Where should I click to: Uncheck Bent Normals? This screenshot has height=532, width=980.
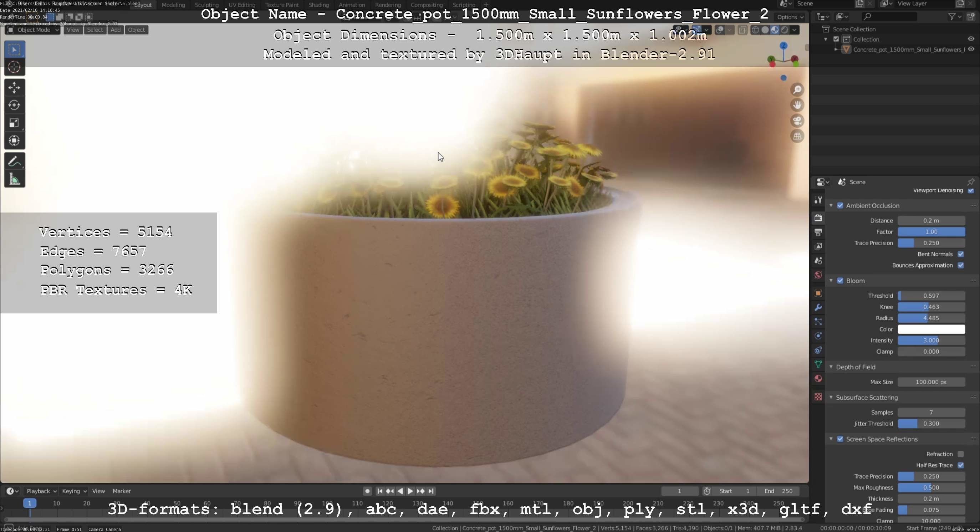point(961,254)
